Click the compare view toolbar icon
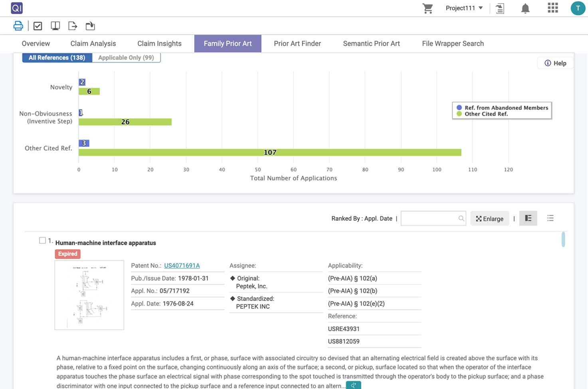 pyautogui.click(x=55, y=26)
